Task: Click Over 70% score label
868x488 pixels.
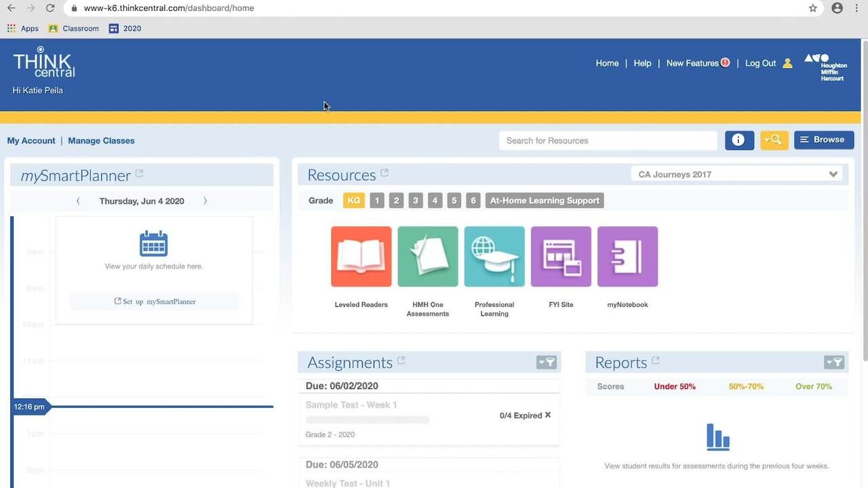Action: tap(814, 386)
